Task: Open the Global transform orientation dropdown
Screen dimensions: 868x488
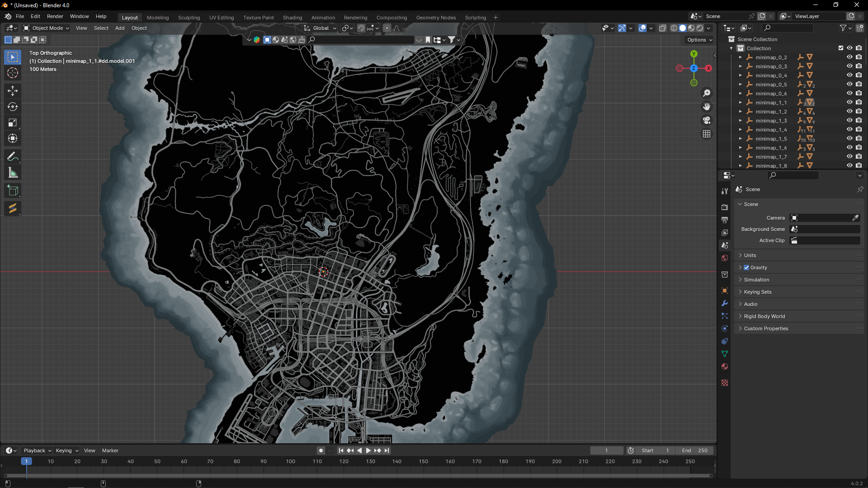Action: click(321, 28)
